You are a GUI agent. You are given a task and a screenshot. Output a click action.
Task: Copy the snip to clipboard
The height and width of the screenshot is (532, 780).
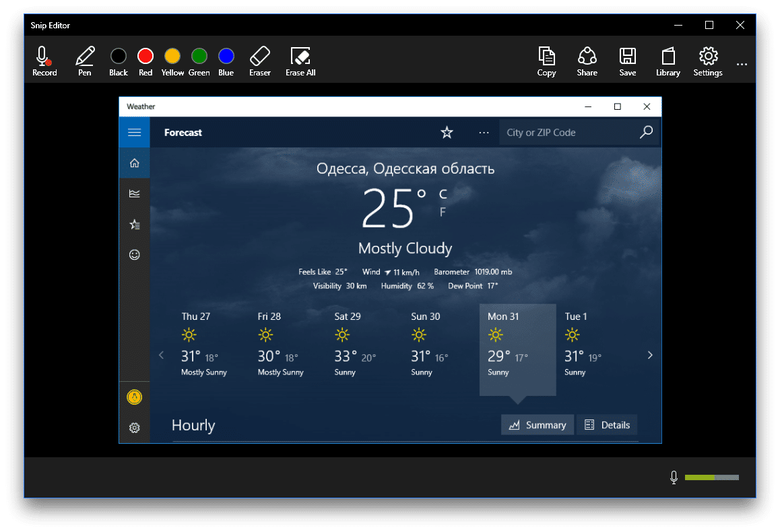(x=546, y=61)
